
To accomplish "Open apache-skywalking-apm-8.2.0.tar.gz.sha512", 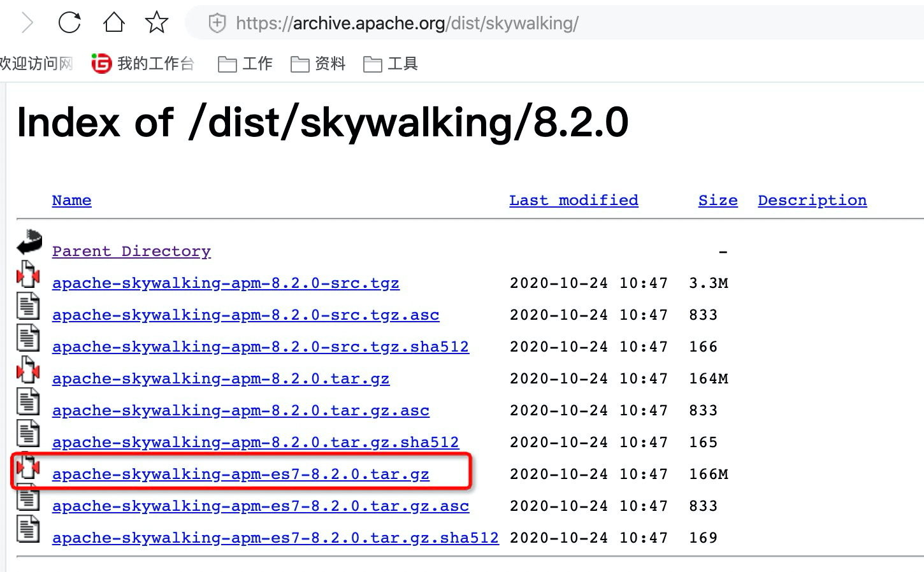I will pyautogui.click(x=256, y=442).
